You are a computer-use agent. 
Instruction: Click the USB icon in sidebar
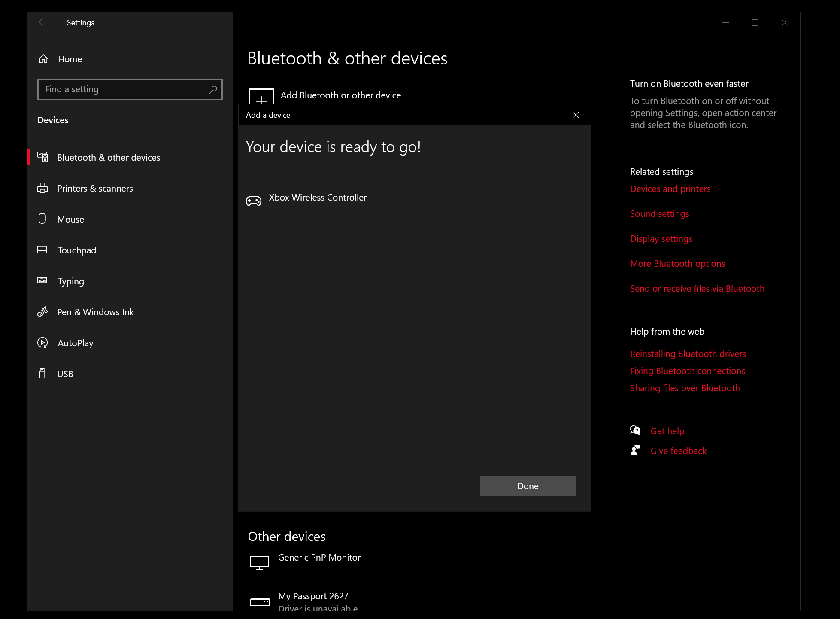click(x=42, y=374)
